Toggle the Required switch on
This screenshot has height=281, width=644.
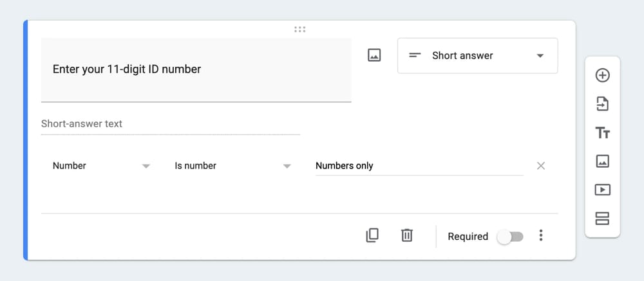pos(510,237)
